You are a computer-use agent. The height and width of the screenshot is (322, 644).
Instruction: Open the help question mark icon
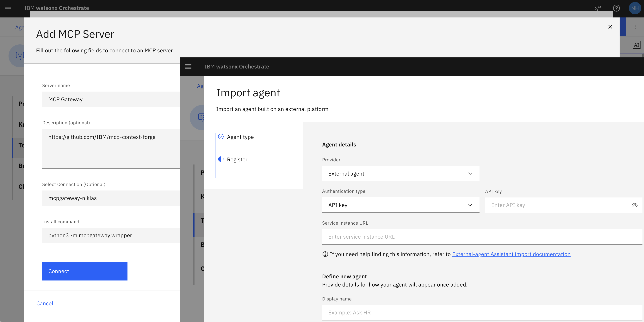(x=616, y=8)
